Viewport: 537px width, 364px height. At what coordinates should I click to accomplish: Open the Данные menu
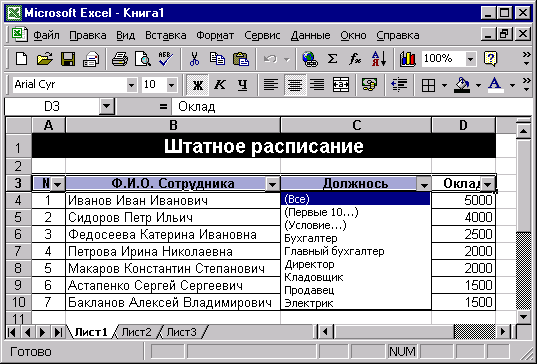[x=311, y=35]
